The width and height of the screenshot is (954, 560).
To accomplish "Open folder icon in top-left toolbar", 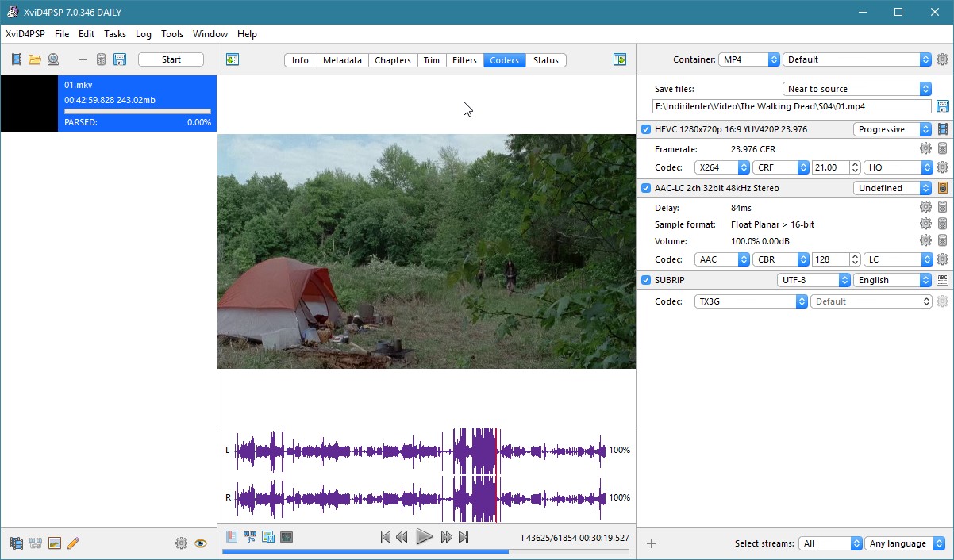I will tap(35, 59).
